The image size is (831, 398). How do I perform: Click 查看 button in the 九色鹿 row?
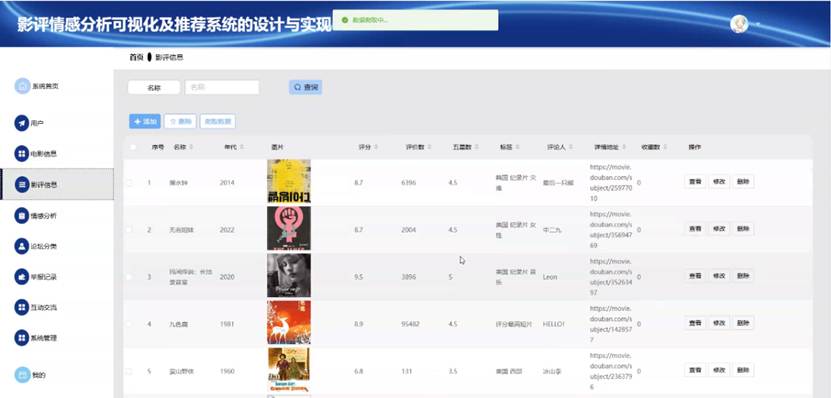point(695,323)
